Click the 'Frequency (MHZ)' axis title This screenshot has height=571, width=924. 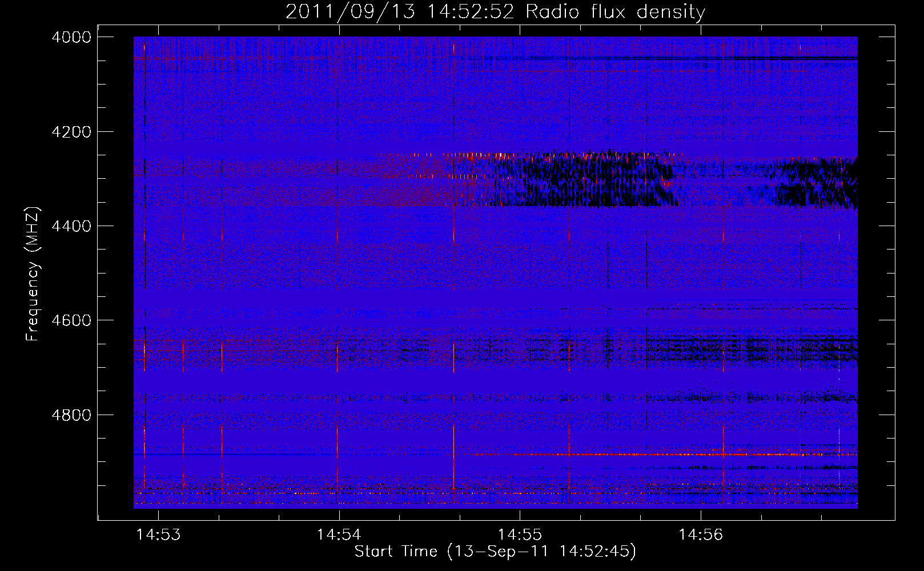pyautogui.click(x=33, y=274)
